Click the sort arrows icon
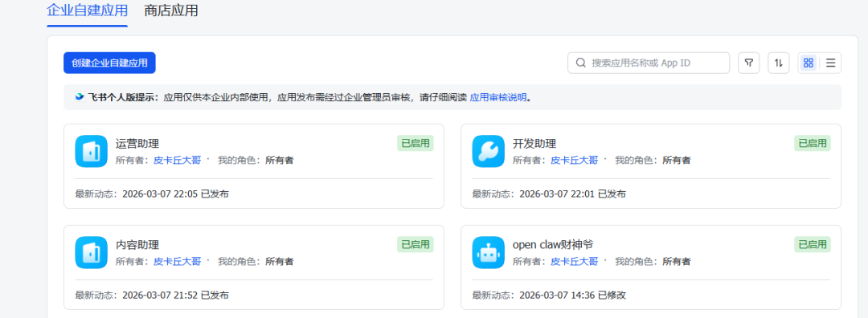Screen dimensions: 868x318 click(778, 63)
